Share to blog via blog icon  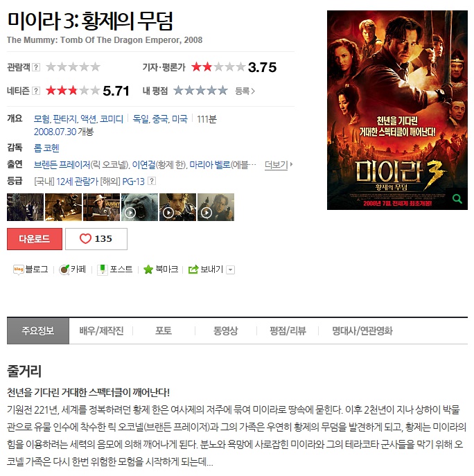click(19, 270)
